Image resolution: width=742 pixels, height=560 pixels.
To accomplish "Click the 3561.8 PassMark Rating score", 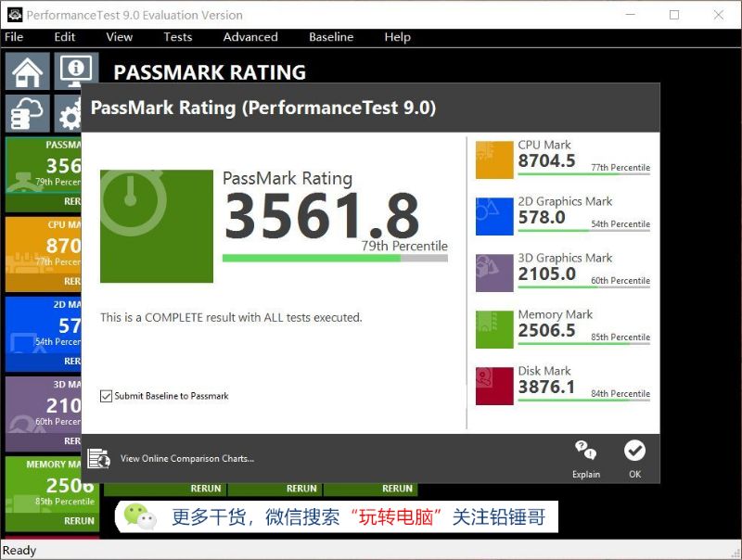I will (x=322, y=216).
